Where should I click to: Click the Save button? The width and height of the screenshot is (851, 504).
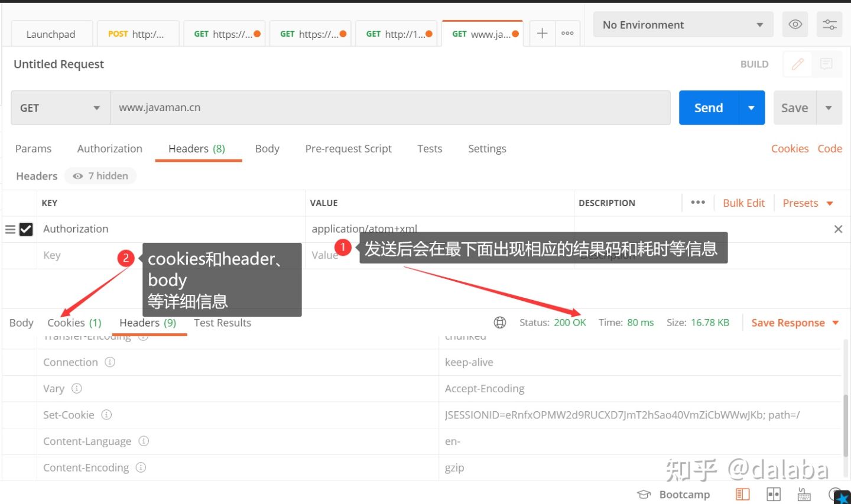[x=795, y=108]
